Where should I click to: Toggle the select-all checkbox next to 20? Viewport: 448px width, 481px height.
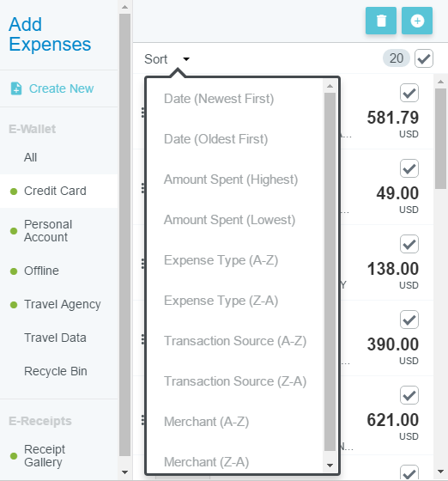pyautogui.click(x=424, y=58)
